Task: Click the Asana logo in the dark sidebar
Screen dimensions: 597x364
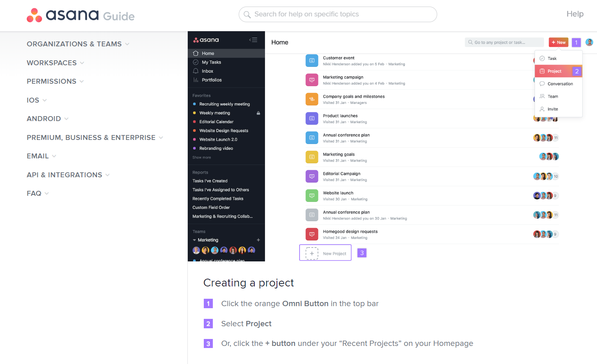Action: tap(206, 40)
